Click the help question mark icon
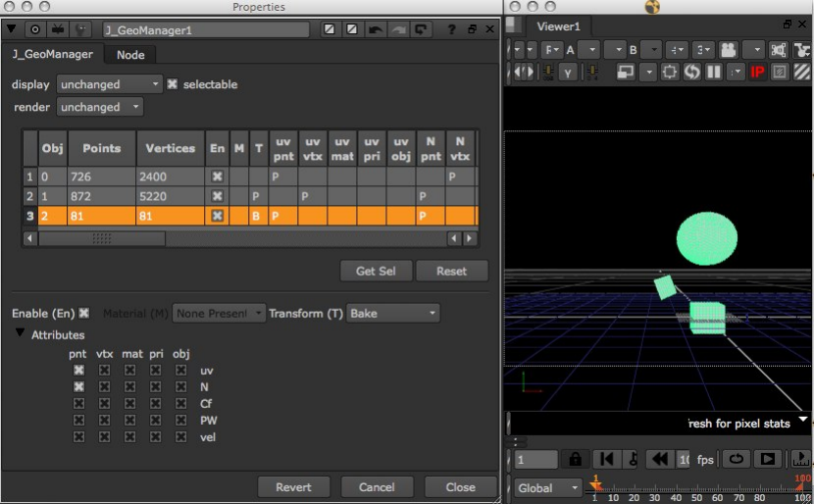This screenshot has width=814, height=504. 451,29
